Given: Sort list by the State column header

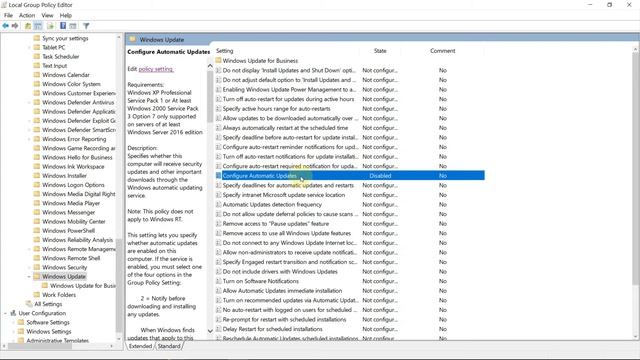Looking at the screenshot, I should [380, 51].
